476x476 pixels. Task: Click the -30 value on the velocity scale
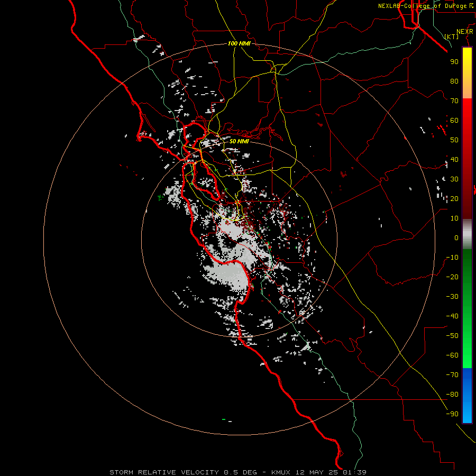coord(452,297)
